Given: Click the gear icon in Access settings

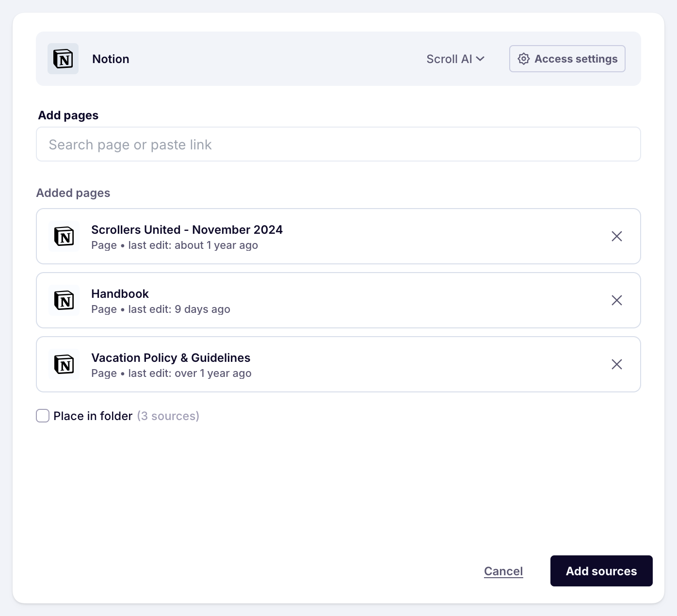Looking at the screenshot, I should pos(524,59).
